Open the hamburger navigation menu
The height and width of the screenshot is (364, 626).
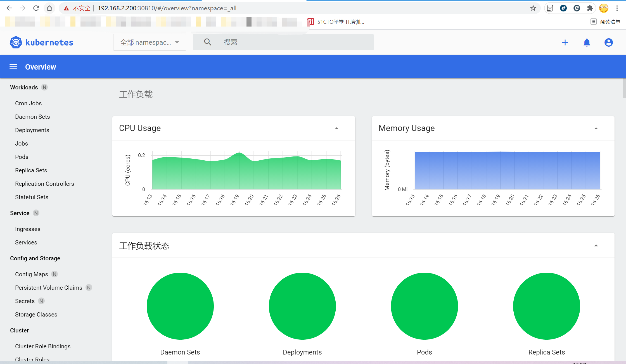[x=13, y=67]
